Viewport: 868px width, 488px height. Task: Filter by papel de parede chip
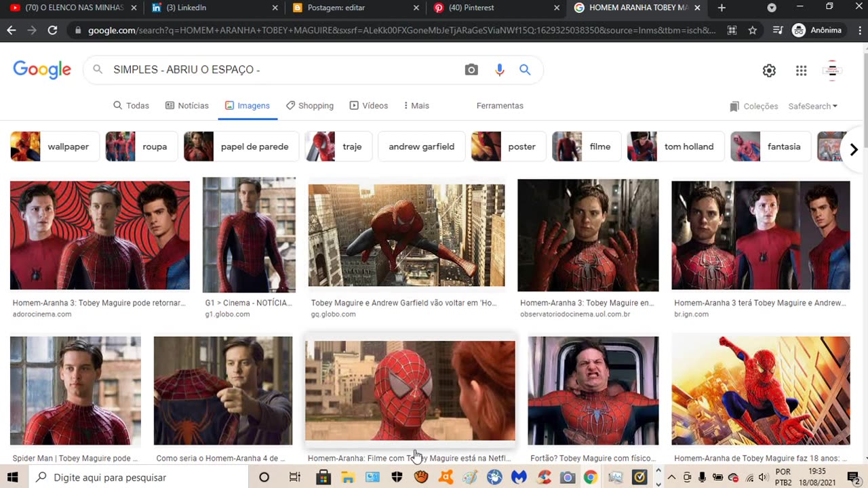click(241, 146)
